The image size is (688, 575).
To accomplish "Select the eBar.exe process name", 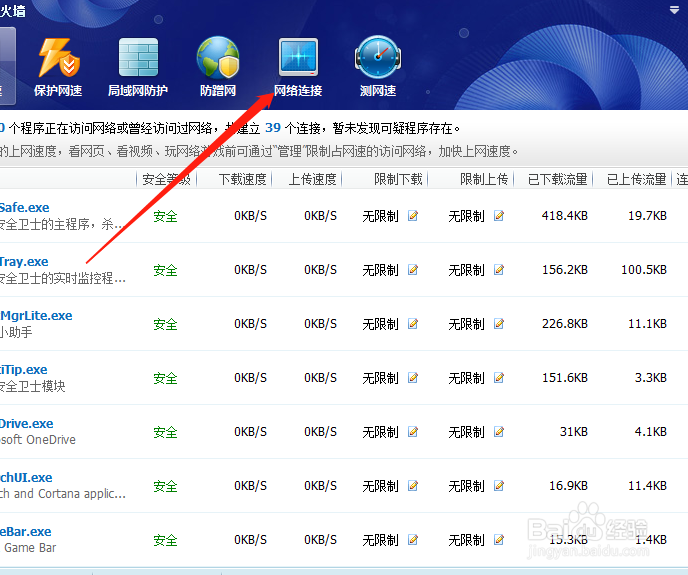I will (26, 532).
